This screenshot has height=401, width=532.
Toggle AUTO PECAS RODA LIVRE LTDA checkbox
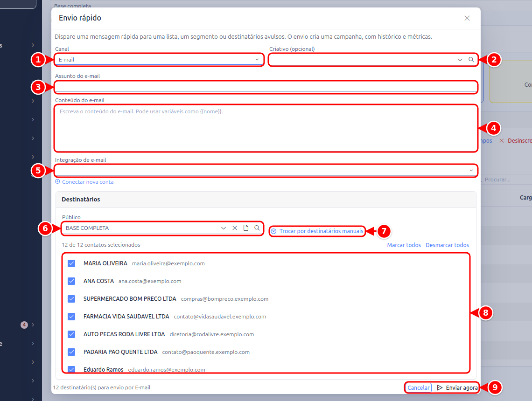coord(71,334)
